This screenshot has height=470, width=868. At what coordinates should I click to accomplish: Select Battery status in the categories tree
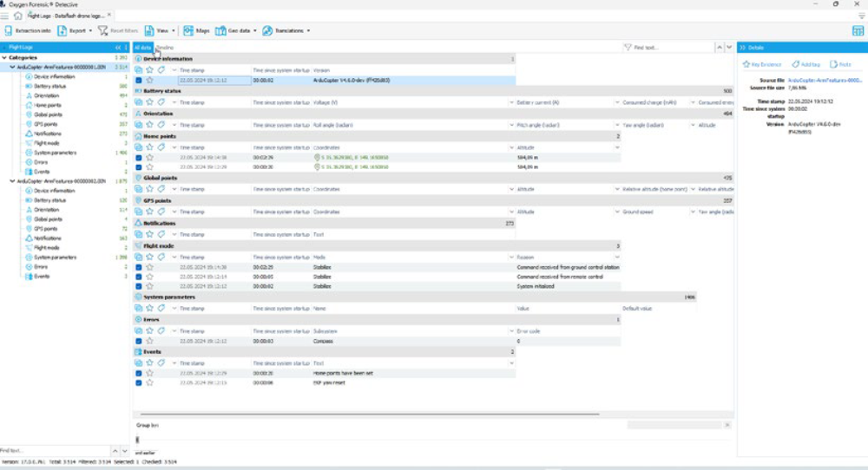49,86
